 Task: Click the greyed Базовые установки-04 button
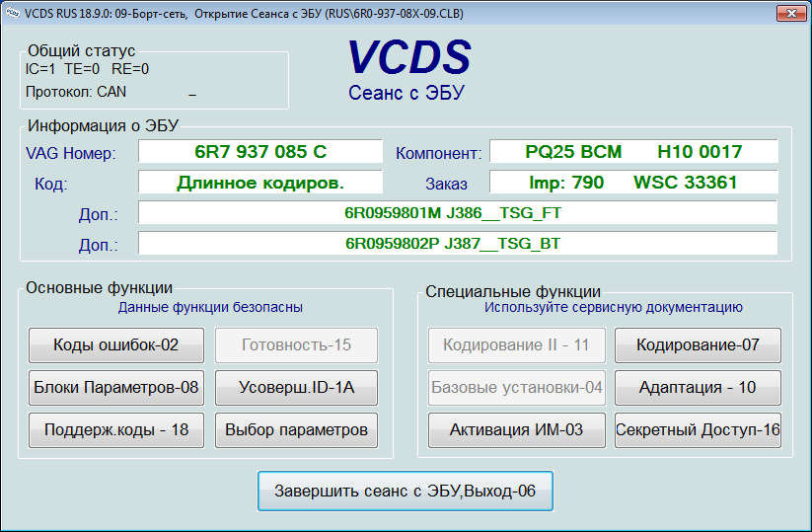pos(516,388)
